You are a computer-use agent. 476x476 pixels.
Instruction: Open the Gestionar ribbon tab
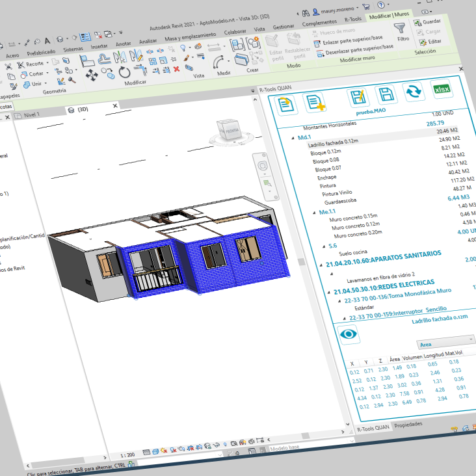(284, 27)
